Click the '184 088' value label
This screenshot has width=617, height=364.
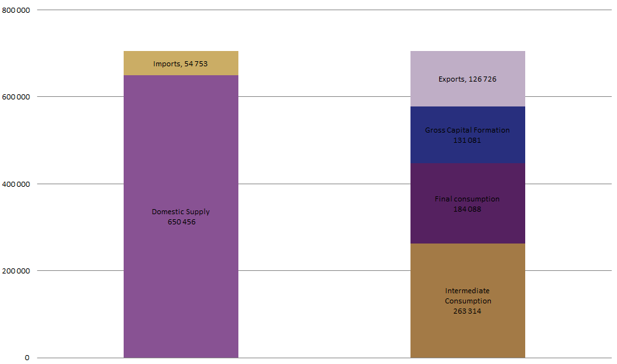point(467,209)
